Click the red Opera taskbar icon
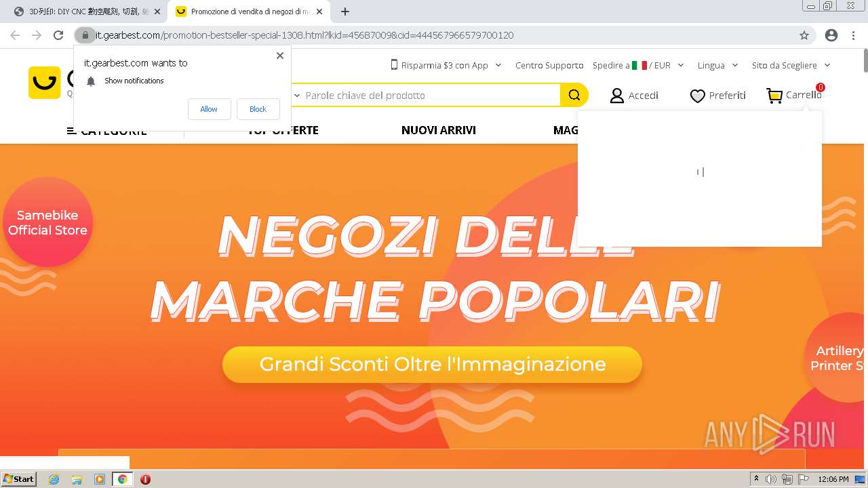868x488 pixels. pos(145,479)
